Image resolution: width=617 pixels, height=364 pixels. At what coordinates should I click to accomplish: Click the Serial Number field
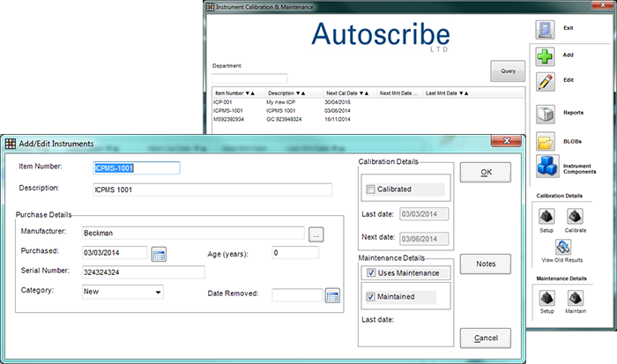(x=143, y=272)
